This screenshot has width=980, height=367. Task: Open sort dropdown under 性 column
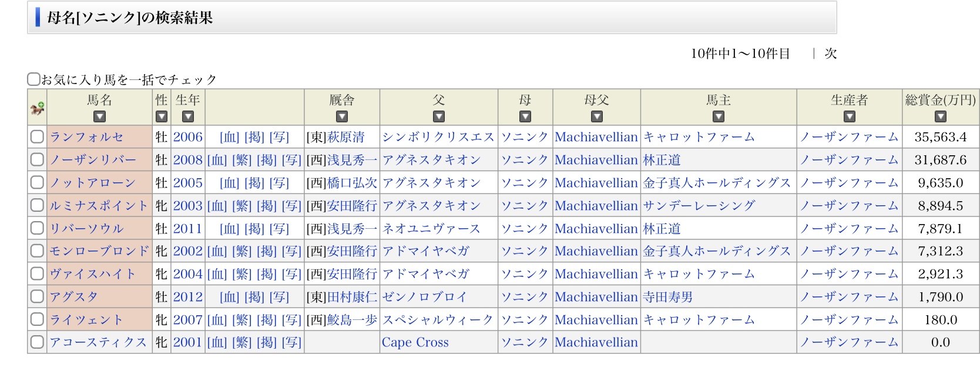tap(162, 116)
